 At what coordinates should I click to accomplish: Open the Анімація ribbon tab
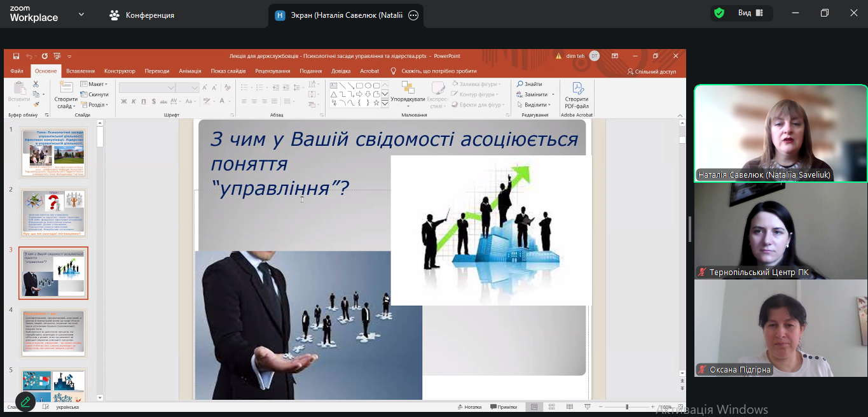[x=189, y=71]
